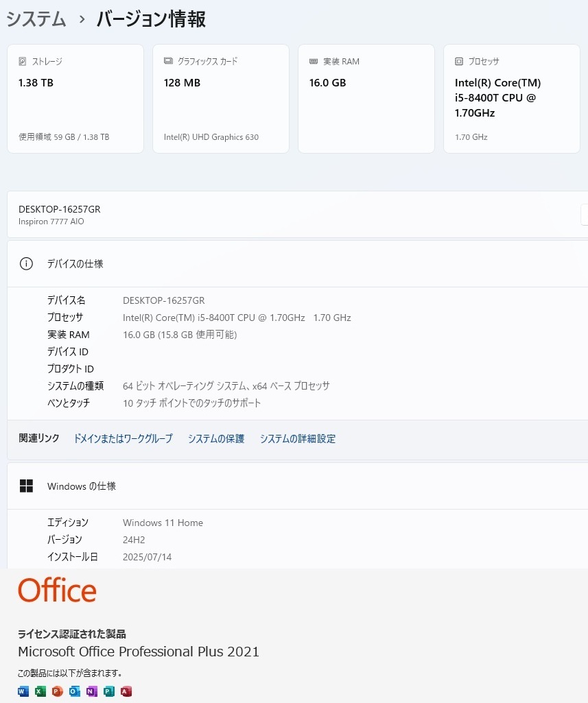This screenshot has width=588, height=703.
Task: Click the プロダクト ID label
Action: pos(71,368)
